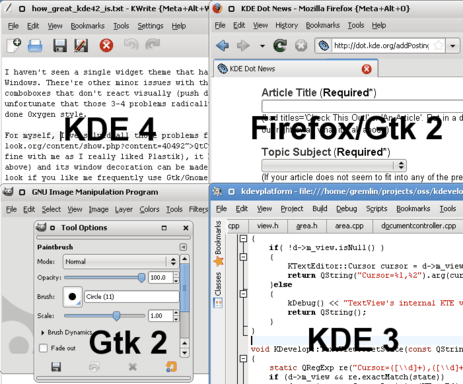This screenshot has width=463, height=384.
Task: Open the Colors menu in GIMP
Action: [149, 209]
